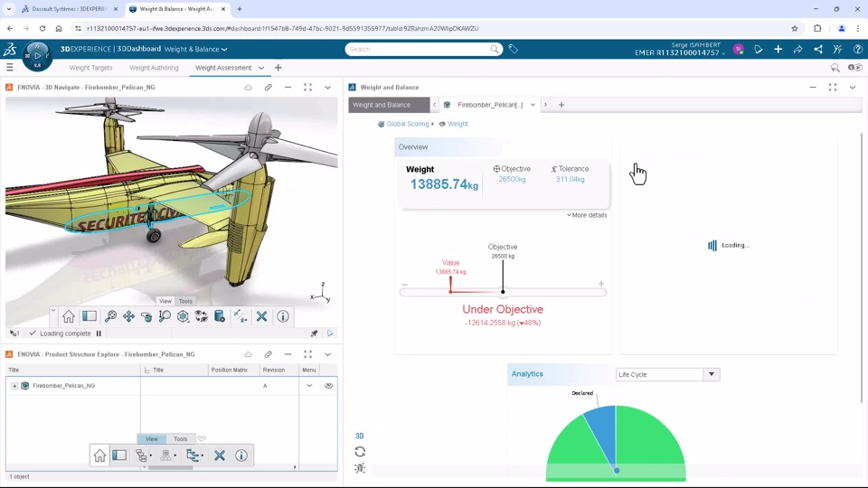Click the red Value marker on weight gauge

(x=450, y=285)
